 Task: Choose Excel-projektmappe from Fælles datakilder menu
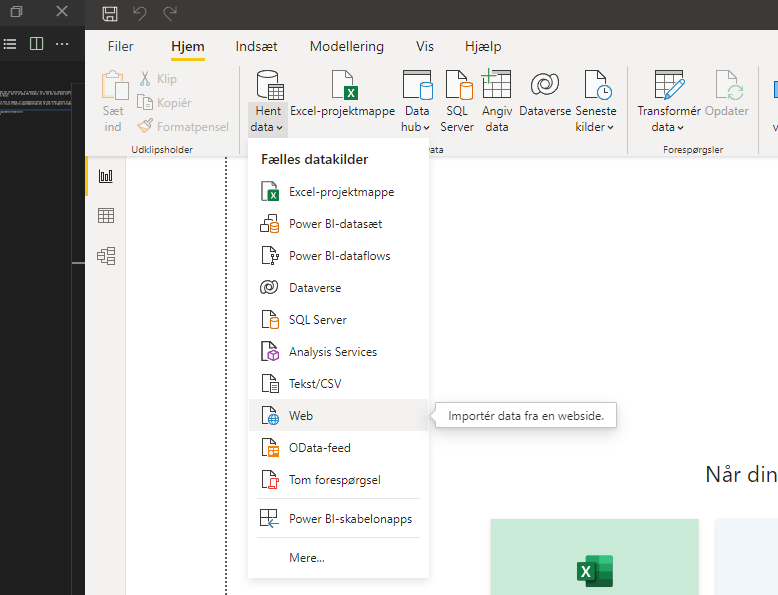(338, 192)
